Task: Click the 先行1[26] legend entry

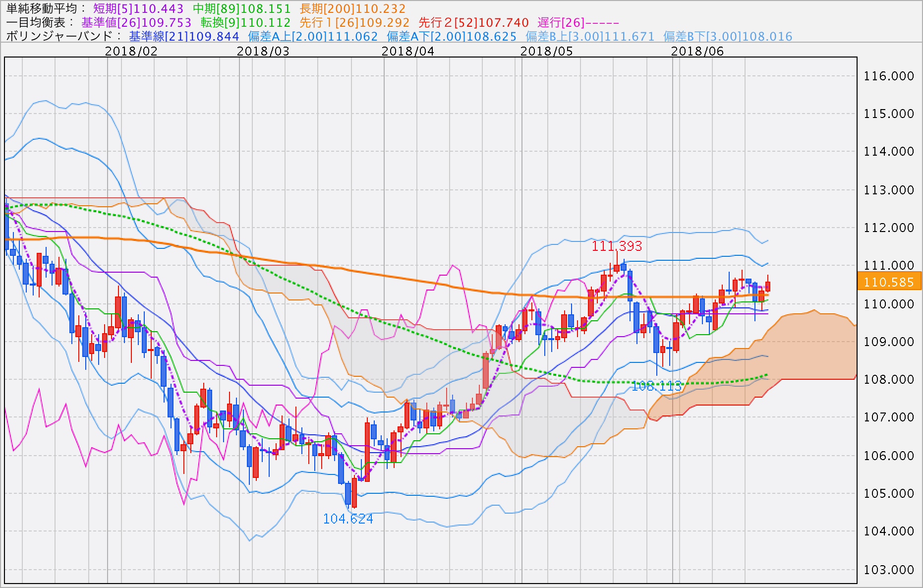Action: (354, 22)
